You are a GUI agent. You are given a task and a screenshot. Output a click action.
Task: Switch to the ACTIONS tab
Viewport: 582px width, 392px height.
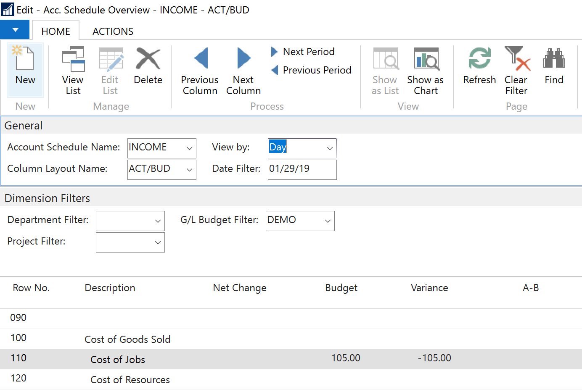pos(113,32)
